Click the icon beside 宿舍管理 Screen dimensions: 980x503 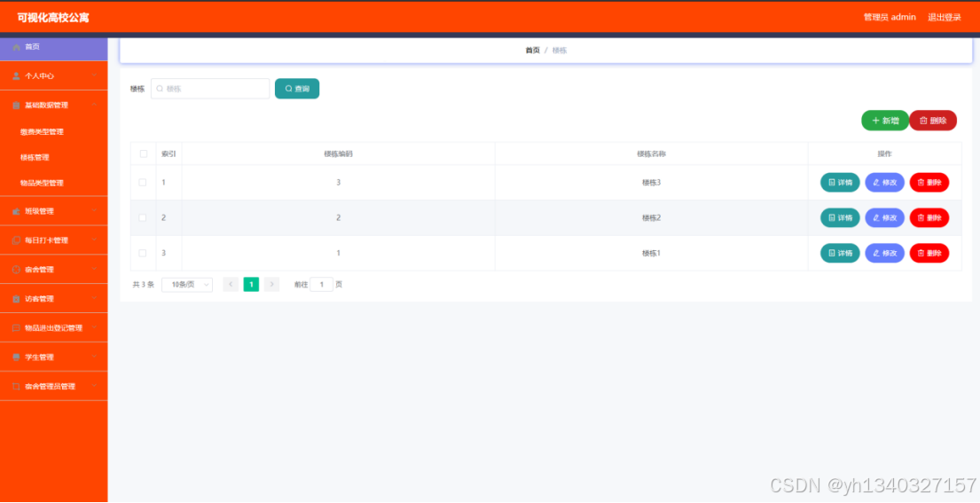(x=16, y=270)
